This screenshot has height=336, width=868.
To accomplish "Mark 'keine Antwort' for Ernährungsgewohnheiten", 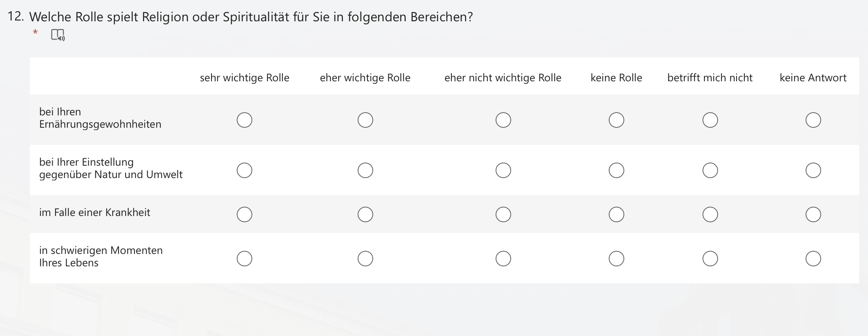I will pos(813,120).
